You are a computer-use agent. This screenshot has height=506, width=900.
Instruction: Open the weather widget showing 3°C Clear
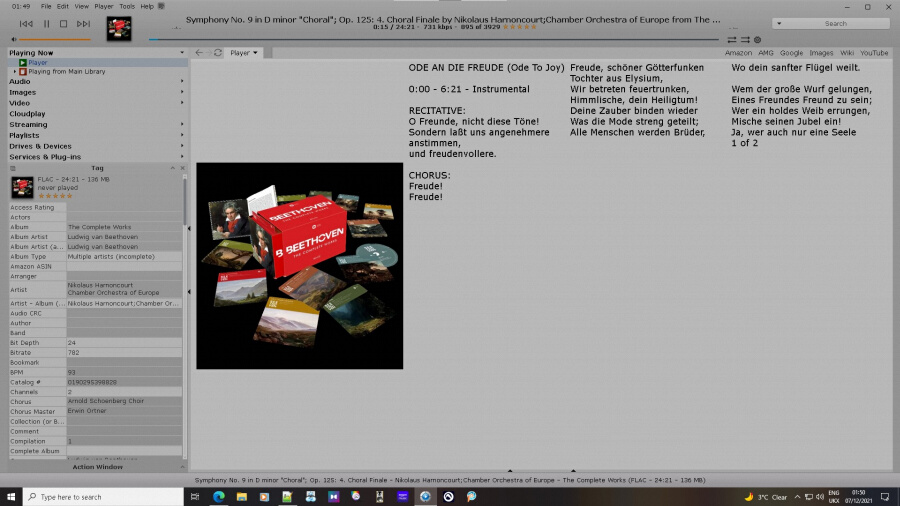(766, 497)
